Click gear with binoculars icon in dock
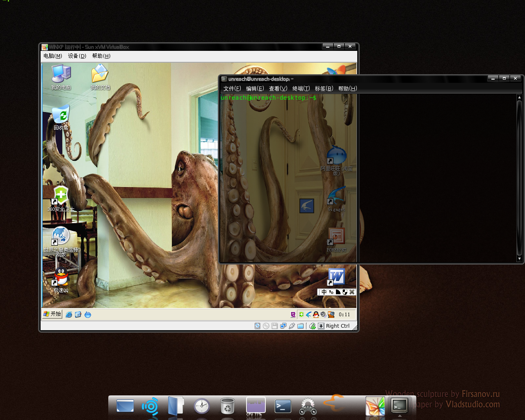This screenshot has height=420, width=525. click(x=308, y=406)
